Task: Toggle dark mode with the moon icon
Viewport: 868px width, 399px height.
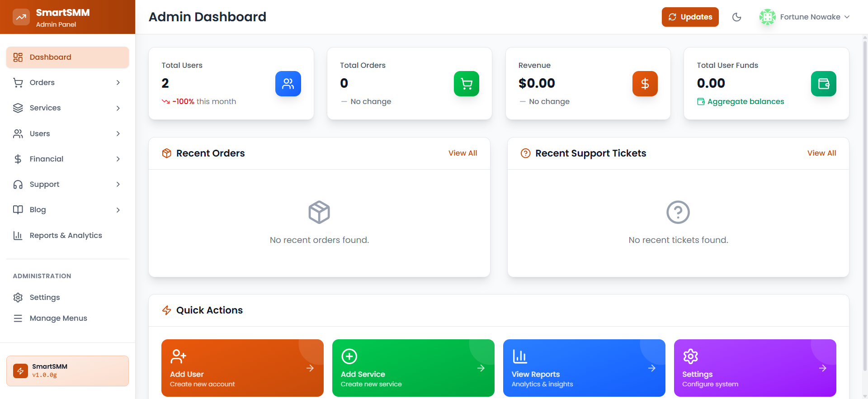Action: coord(736,17)
